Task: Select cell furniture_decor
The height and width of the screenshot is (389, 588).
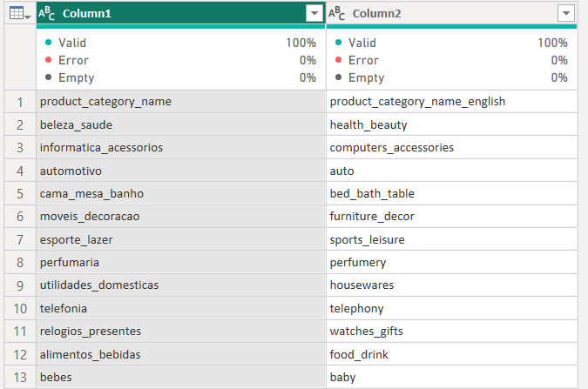Action: pyautogui.click(x=452, y=216)
